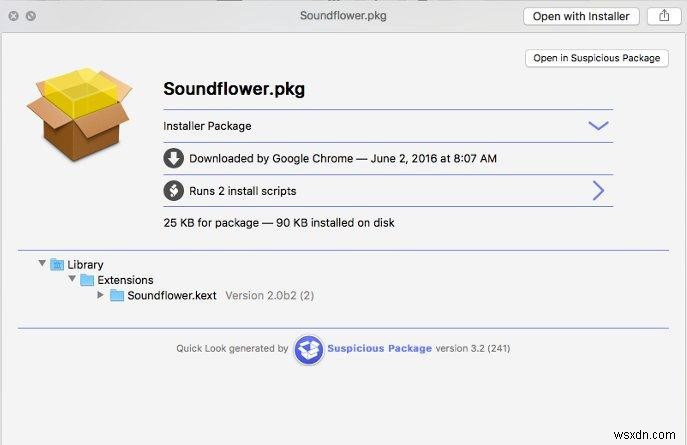
Task: Close the Quick Look preview window
Action: click(13, 17)
